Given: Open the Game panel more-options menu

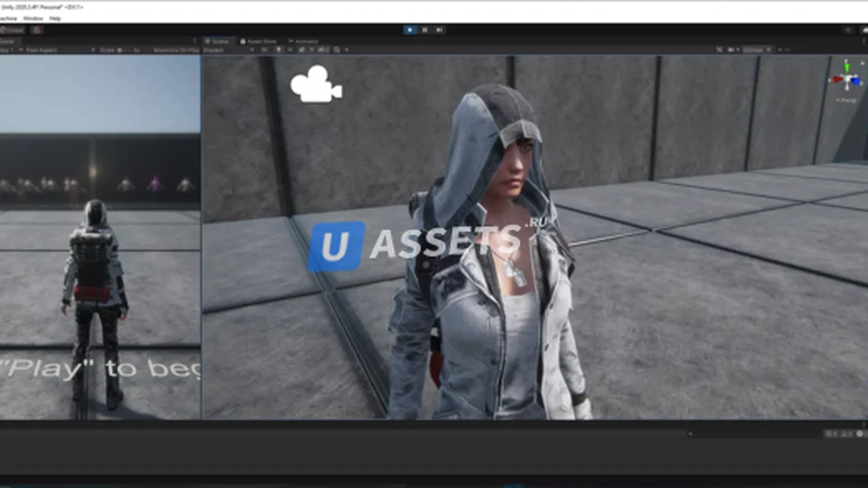Looking at the screenshot, I should tap(196, 41).
